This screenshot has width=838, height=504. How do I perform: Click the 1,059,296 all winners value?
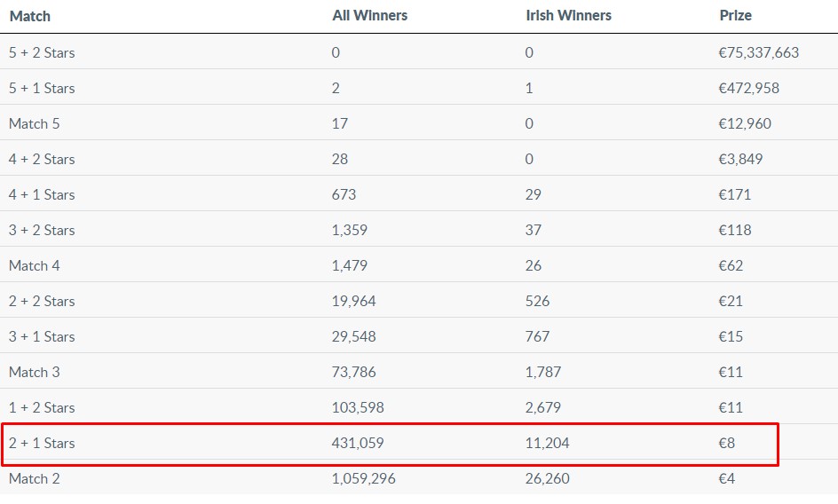(363, 478)
